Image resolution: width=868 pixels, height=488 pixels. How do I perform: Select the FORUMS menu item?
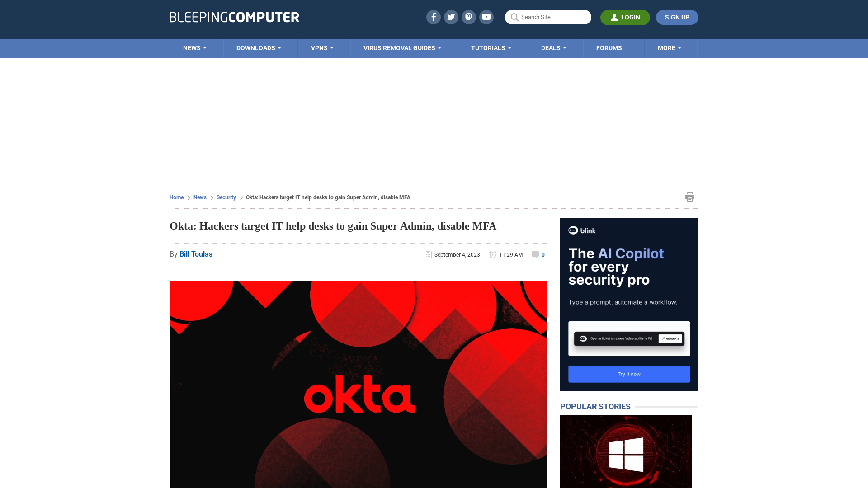pyautogui.click(x=609, y=47)
